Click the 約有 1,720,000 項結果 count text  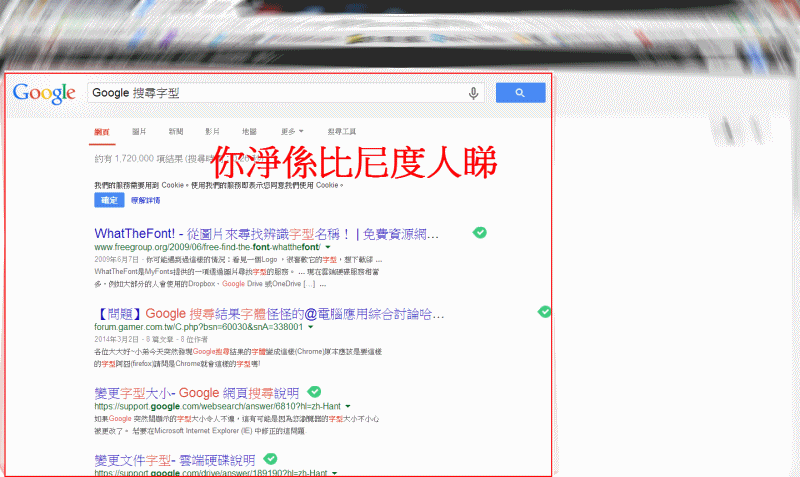pyautogui.click(x=138, y=159)
